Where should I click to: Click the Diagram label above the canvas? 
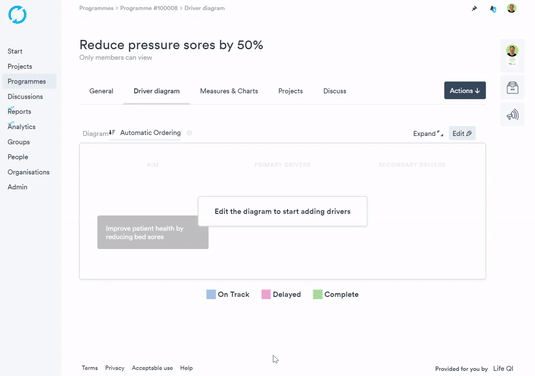95,133
